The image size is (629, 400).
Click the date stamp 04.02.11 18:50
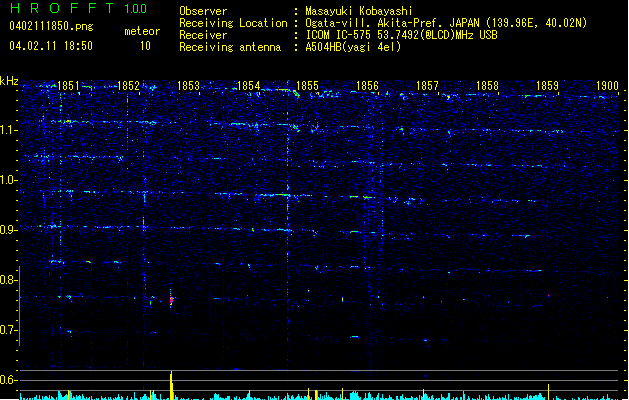51,45
